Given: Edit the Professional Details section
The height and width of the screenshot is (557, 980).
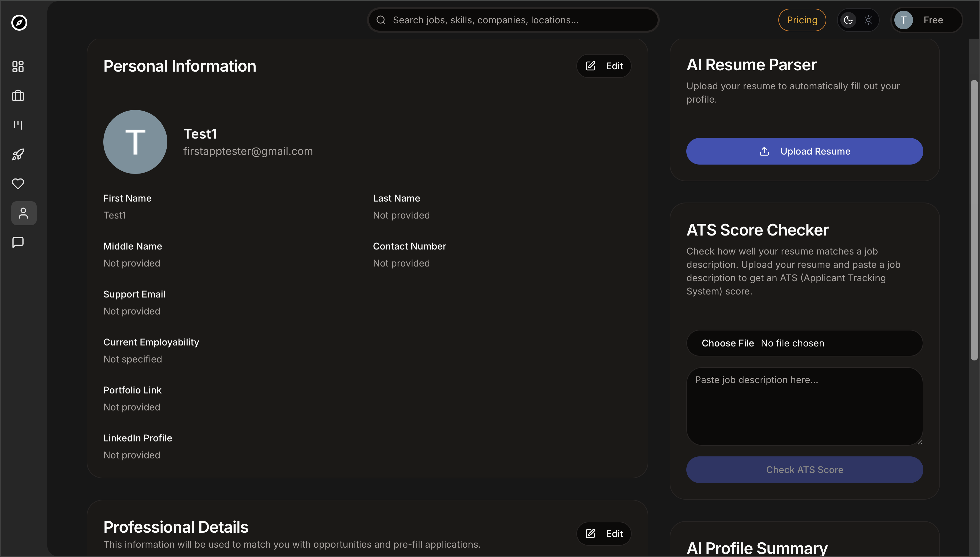Looking at the screenshot, I should (x=603, y=533).
